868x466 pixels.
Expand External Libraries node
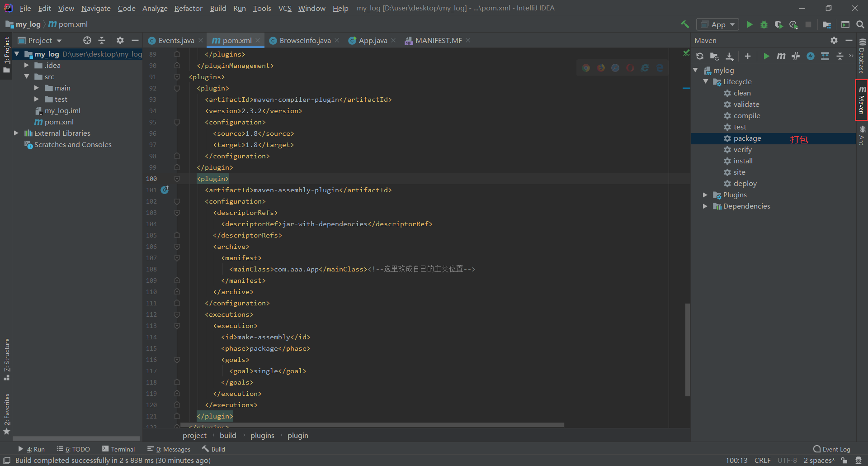17,133
